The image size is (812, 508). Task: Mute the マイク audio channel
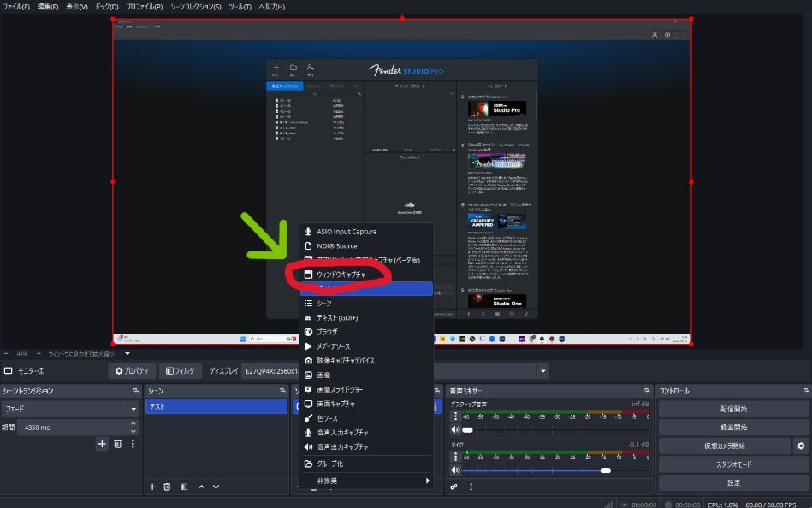(455, 470)
